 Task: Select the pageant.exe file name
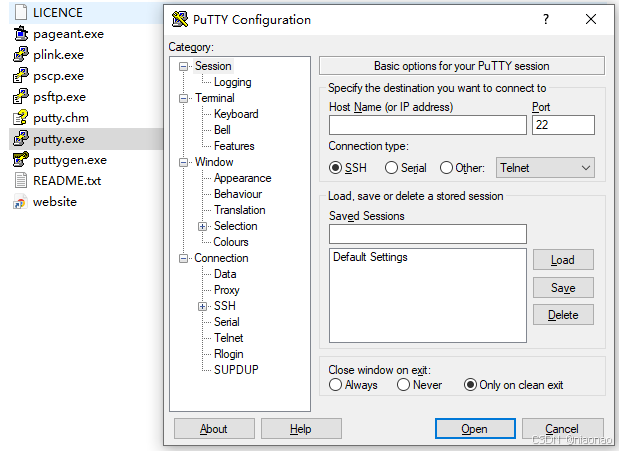pos(68,34)
